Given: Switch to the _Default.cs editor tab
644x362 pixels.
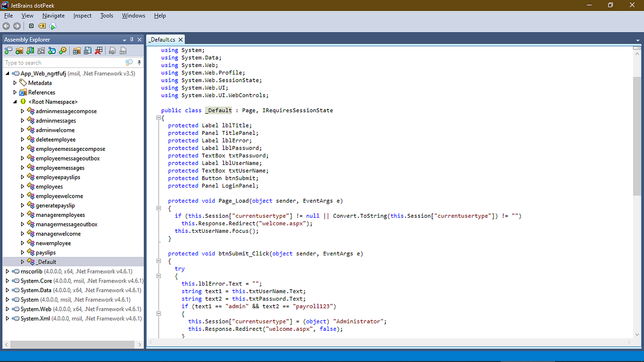Looking at the screenshot, I should pyautogui.click(x=162, y=39).
